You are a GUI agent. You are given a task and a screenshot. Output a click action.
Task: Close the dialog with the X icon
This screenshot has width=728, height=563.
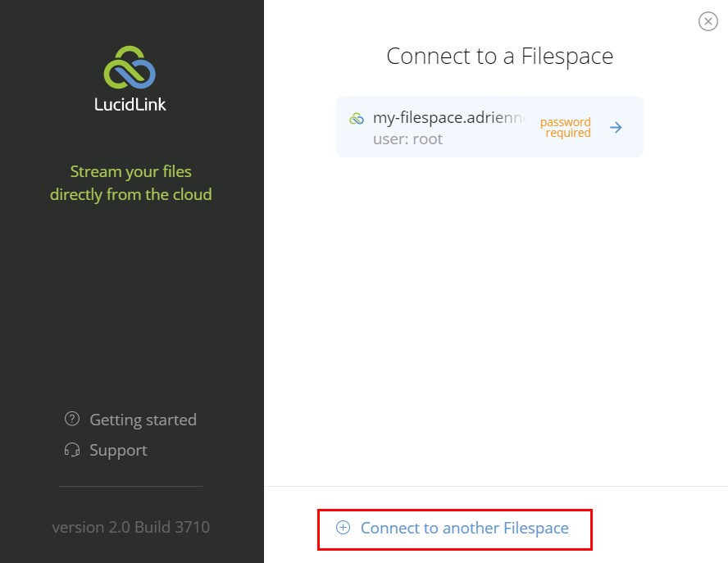tap(708, 21)
